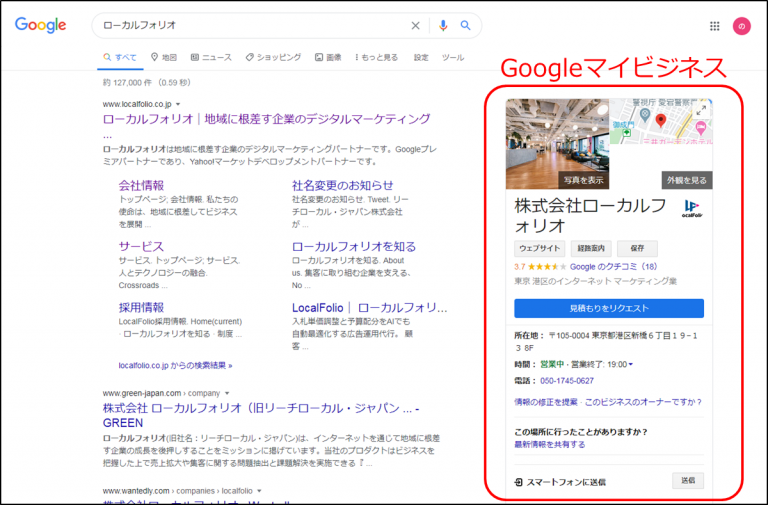Click the 最新情報を共有する link

click(550, 445)
